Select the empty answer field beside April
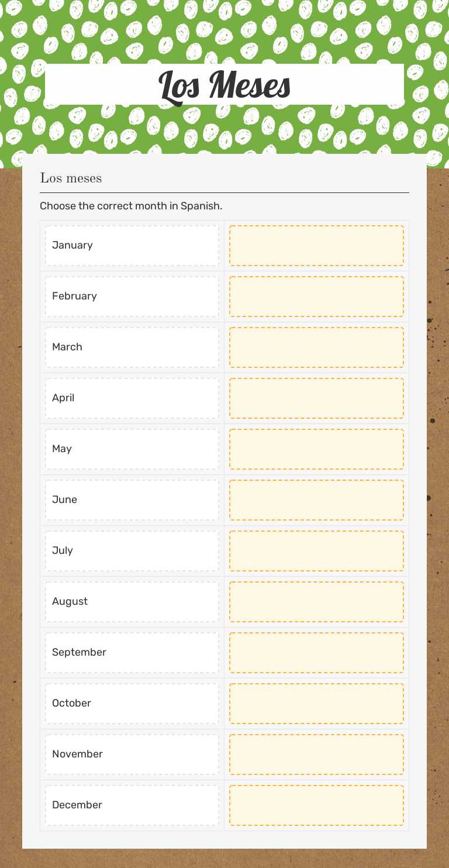The width and height of the screenshot is (449, 868). point(316,398)
